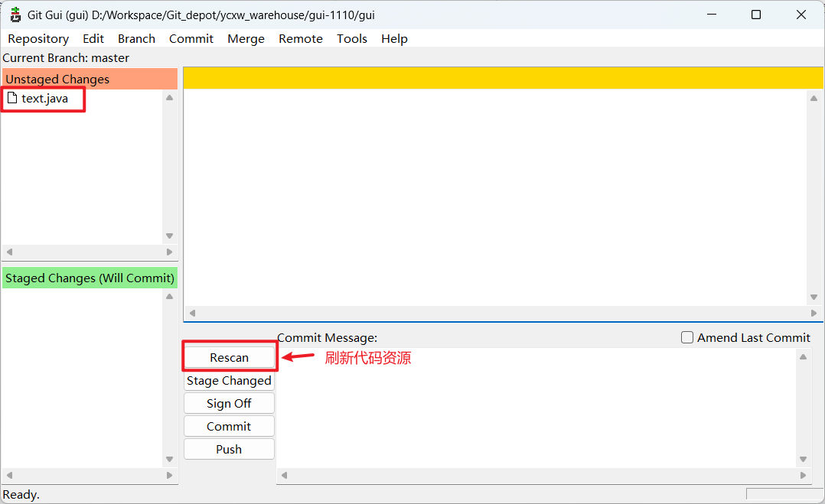Enable the Amend Last Commit checkbox

click(686, 337)
